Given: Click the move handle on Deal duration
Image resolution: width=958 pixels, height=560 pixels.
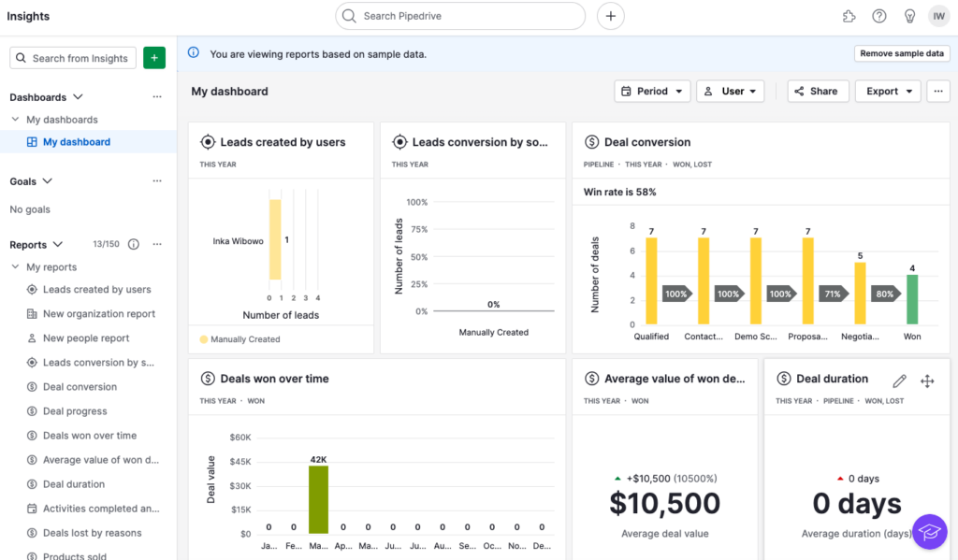Looking at the screenshot, I should click(x=927, y=381).
